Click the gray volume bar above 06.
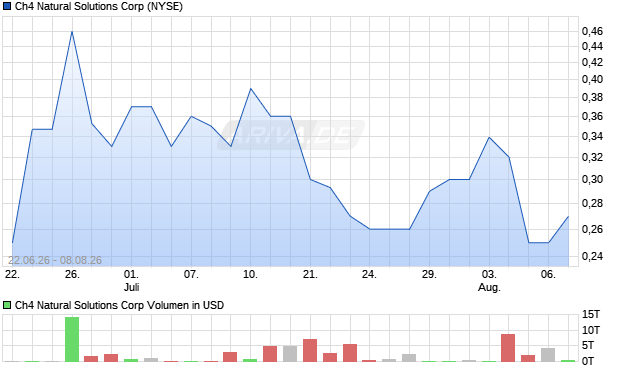Image resolution: width=620 pixels, height=371 pixels. point(548,355)
